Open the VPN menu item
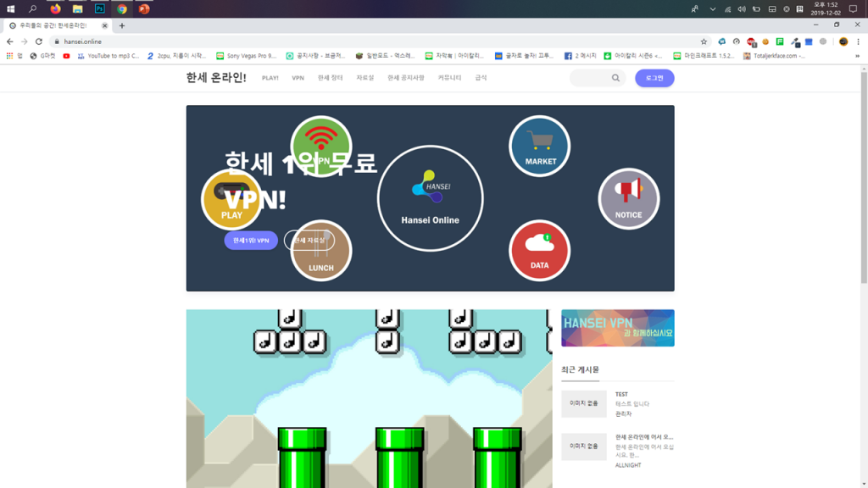This screenshot has height=488, width=868. 298,78
